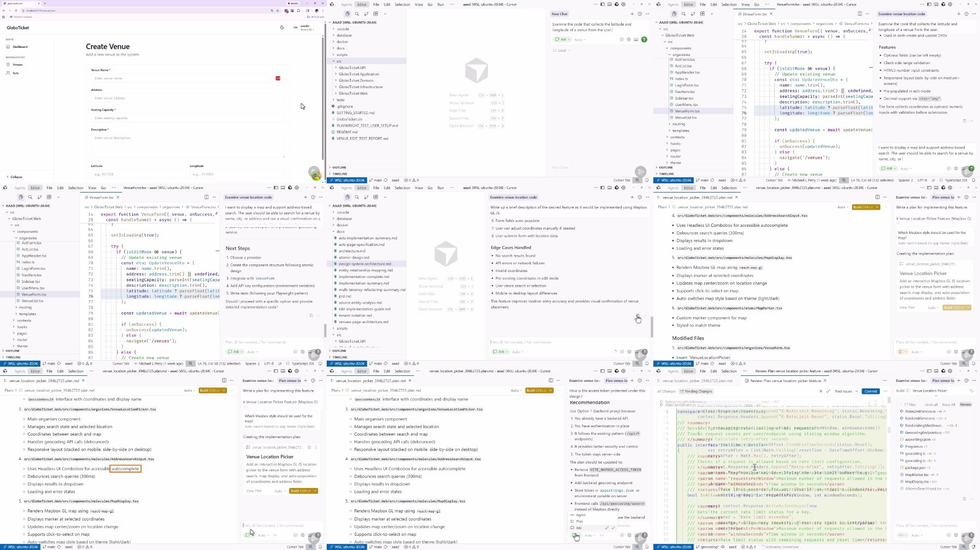
Task: Open the Ask mode dropdown in New Chat input
Action: (562, 39)
